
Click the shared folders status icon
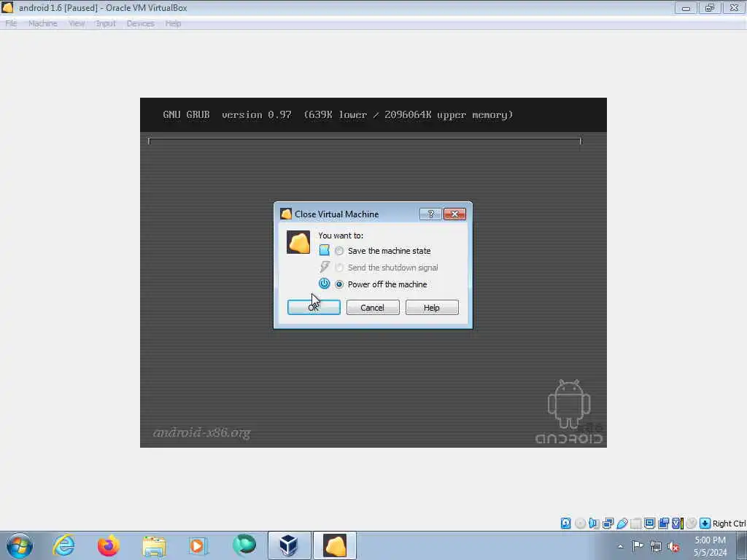(636, 524)
